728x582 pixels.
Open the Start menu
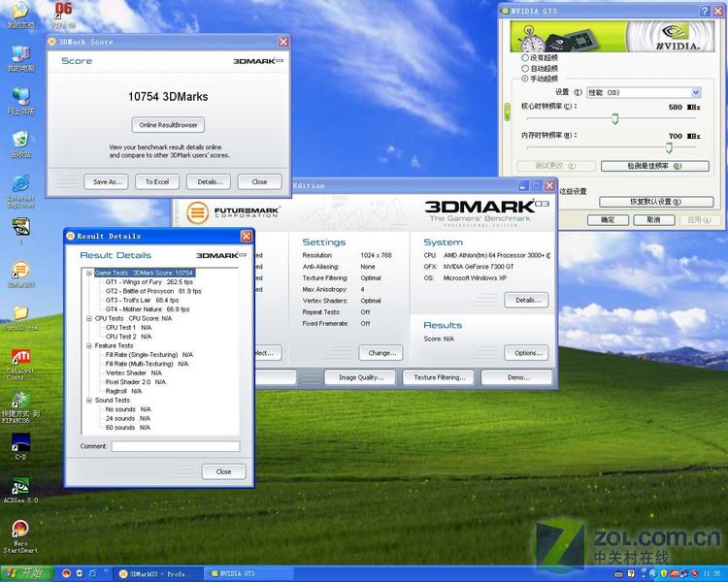tap(27, 573)
